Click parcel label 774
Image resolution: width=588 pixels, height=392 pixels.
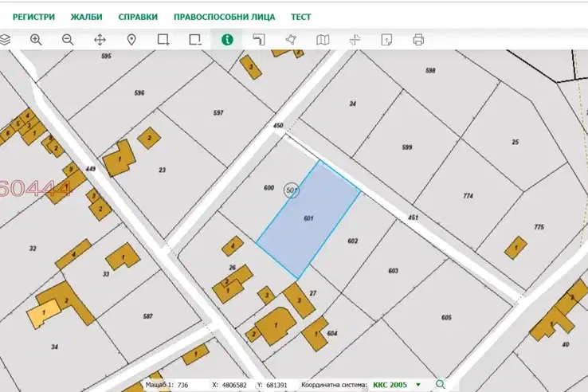point(468,195)
